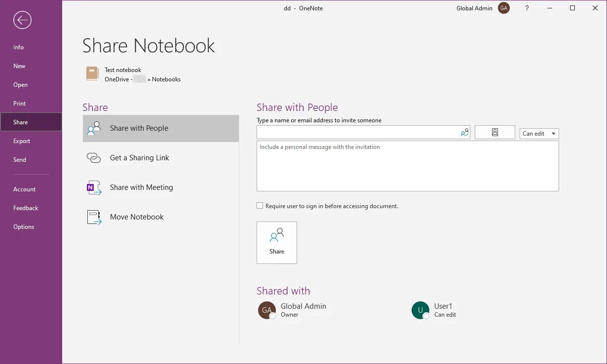Go back using the circled arrow
Viewport: 607px width, 364px height.
click(22, 20)
